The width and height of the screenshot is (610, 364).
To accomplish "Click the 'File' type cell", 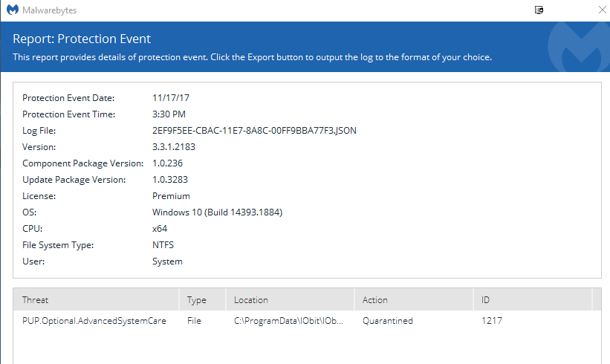I will click(x=194, y=321).
